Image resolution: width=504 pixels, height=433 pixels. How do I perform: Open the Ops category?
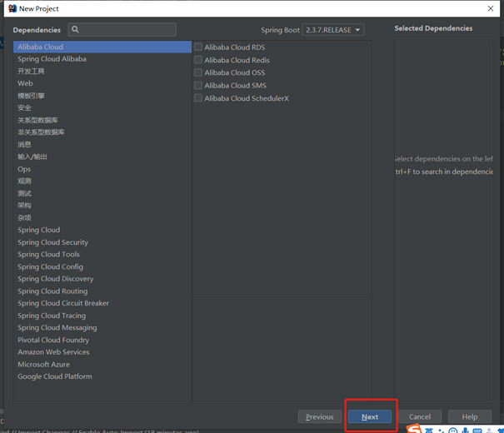point(102,169)
